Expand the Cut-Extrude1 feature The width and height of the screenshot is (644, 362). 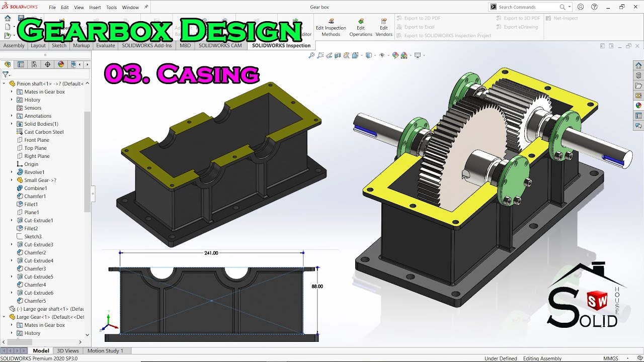pyautogui.click(x=12, y=220)
